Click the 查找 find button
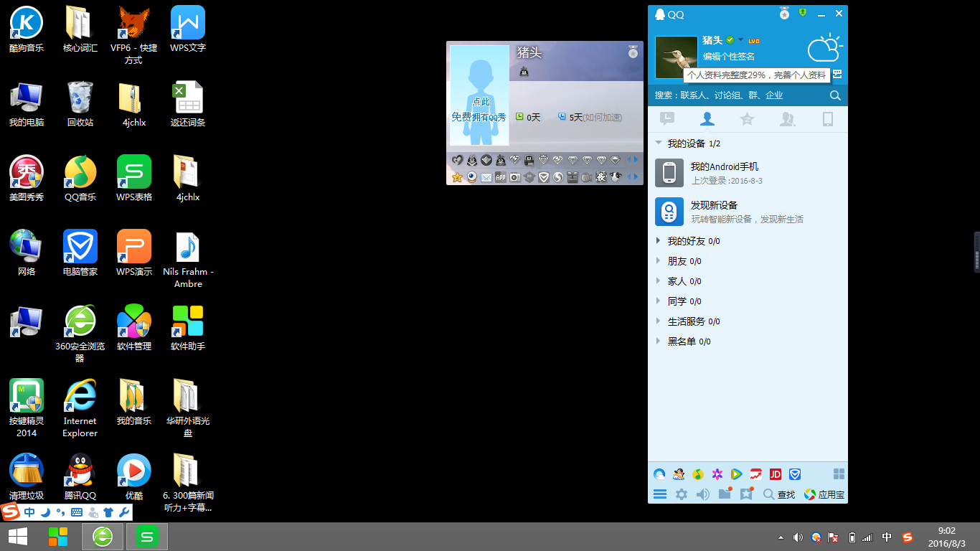The image size is (980, 551). tap(779, 494)
